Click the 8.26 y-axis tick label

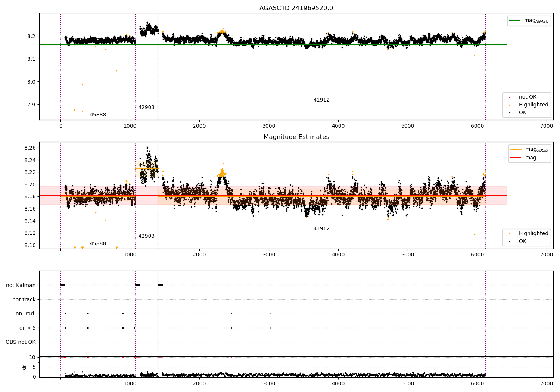[30, 148]
